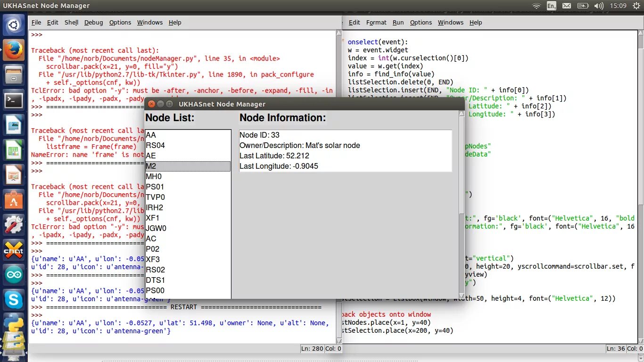Click the 'Node ID: 33' information row
This screenshot has width=644, height=362.
click(x=346, y=135)
